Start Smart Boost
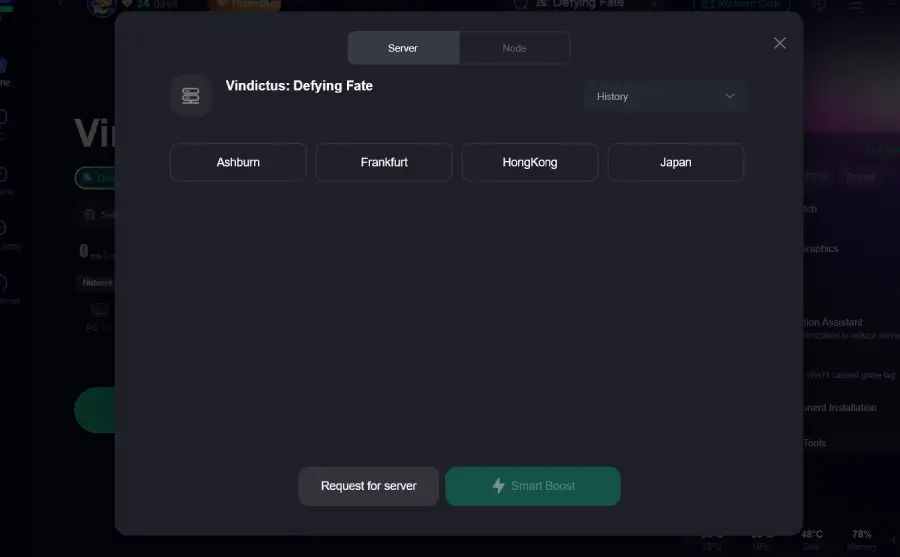Viewport: 900px width, 557px height. [533, 486]
